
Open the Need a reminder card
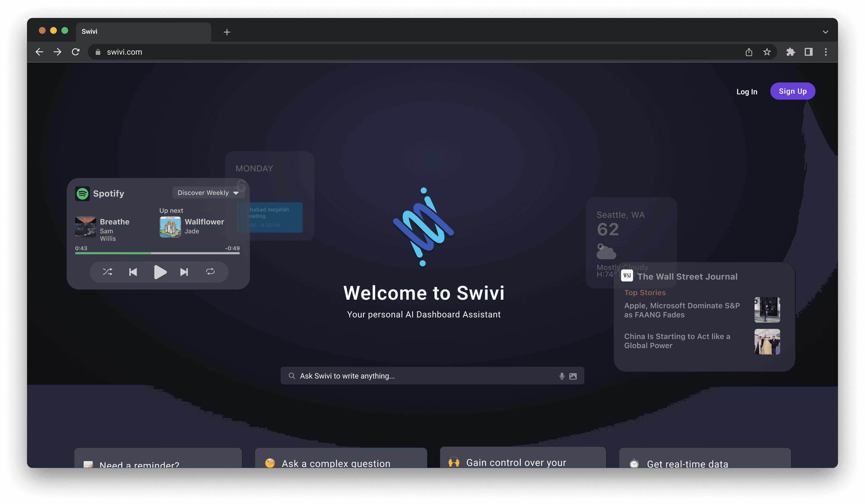coord(158,458)
